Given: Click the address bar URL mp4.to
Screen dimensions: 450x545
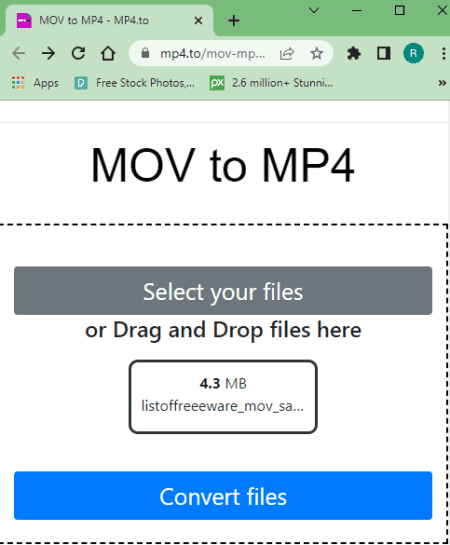Looking at the screenshot, I should pyautogui.click(x=212, y=54).
